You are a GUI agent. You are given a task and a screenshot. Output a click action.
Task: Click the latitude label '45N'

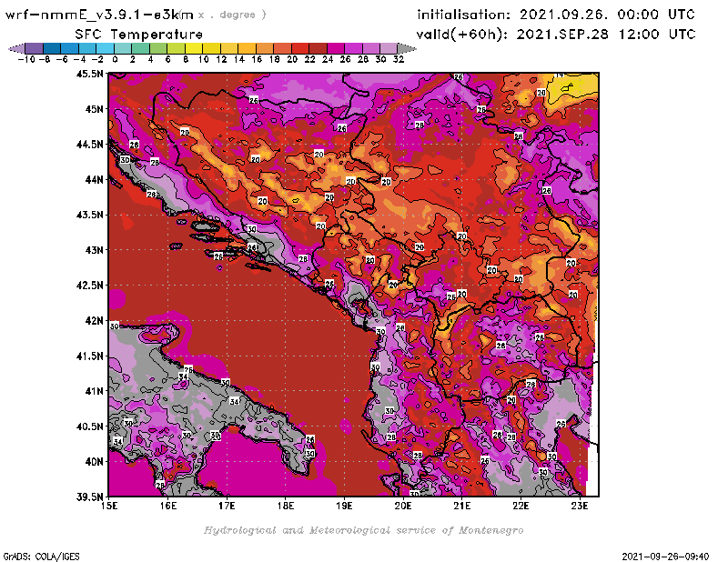[x=94, y=109]
